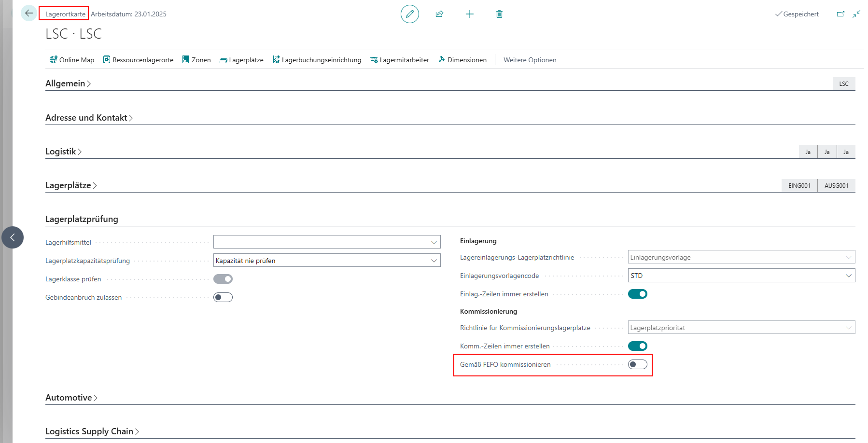Image resolution: width=868 pixels, height=443 pixels.
Task: Open the Online Map action
Action: 72,60
